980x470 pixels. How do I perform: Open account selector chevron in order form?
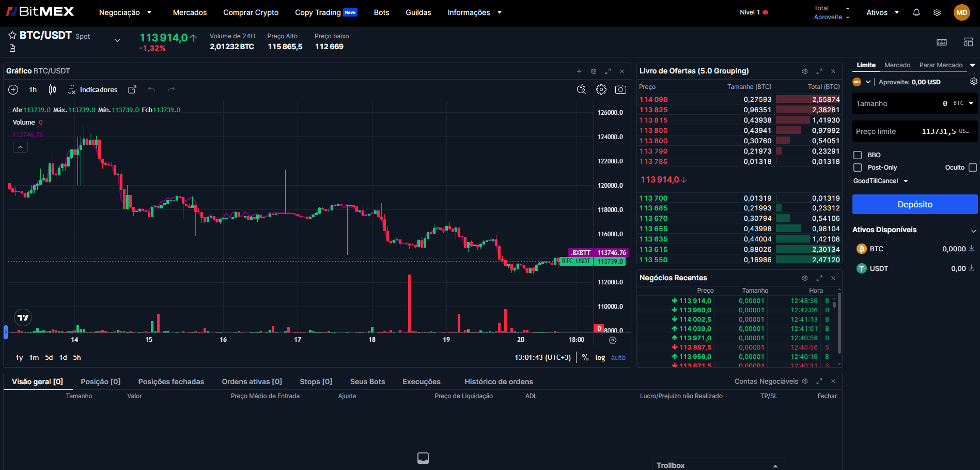pos(868,82)
